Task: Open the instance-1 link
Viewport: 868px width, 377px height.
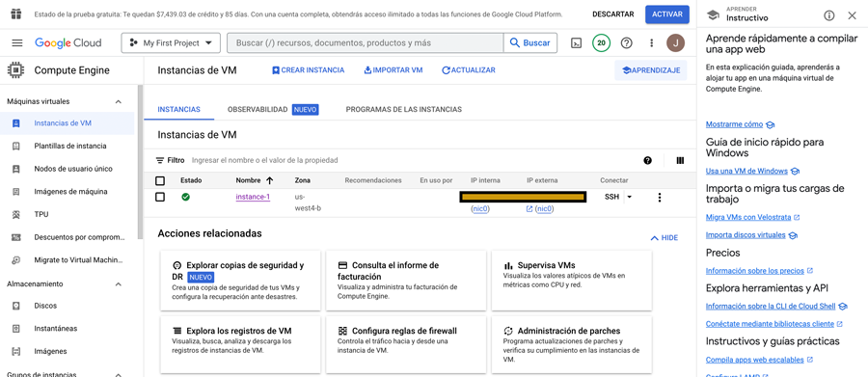Action: point(253,197)
